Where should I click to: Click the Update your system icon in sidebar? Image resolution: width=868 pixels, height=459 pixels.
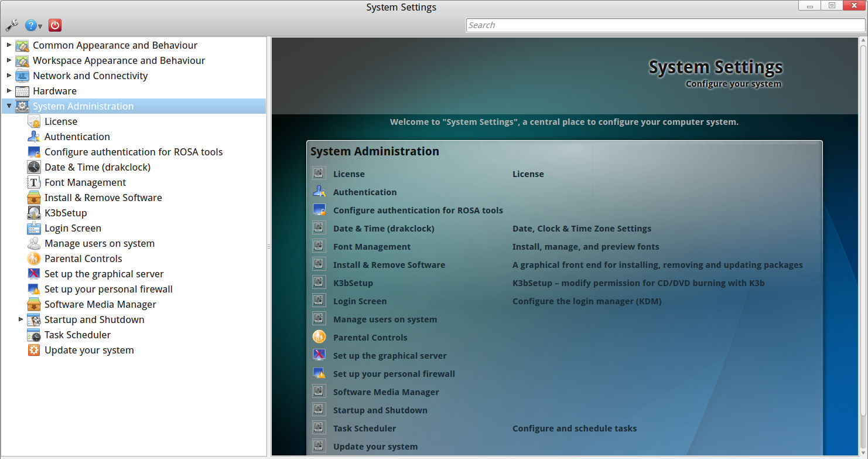34,350
